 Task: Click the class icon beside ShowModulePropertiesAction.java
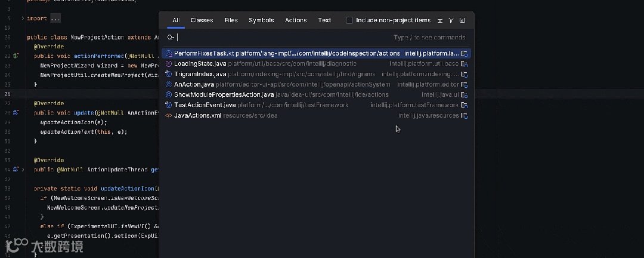[168, 94]
